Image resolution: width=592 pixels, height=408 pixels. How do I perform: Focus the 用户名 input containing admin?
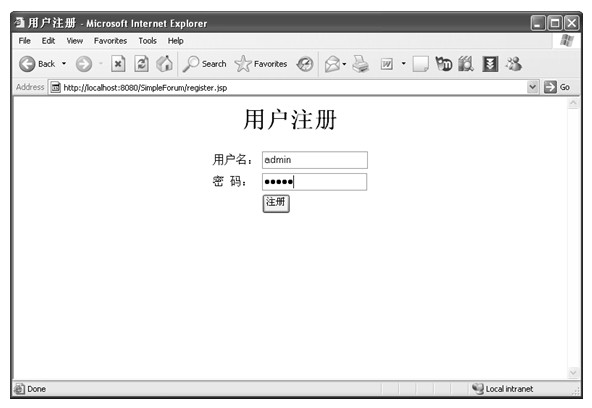tap(314, 160)
